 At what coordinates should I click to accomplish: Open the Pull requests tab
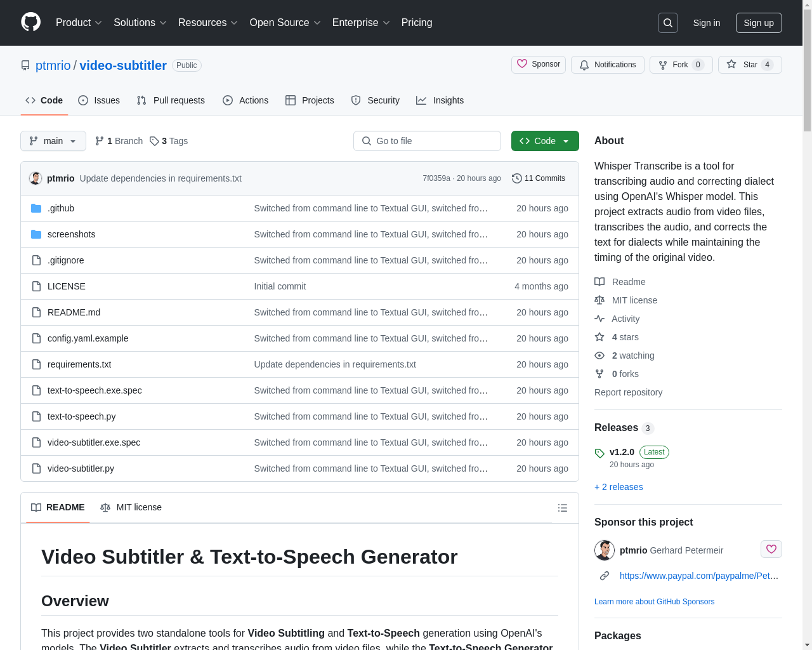coord(171,100)
